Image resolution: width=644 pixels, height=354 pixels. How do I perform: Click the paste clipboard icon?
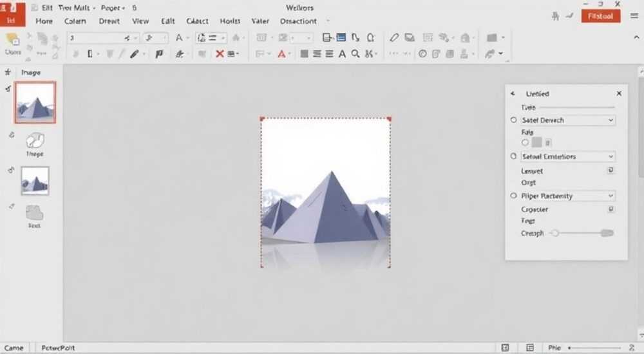click(x=12, y=40)
